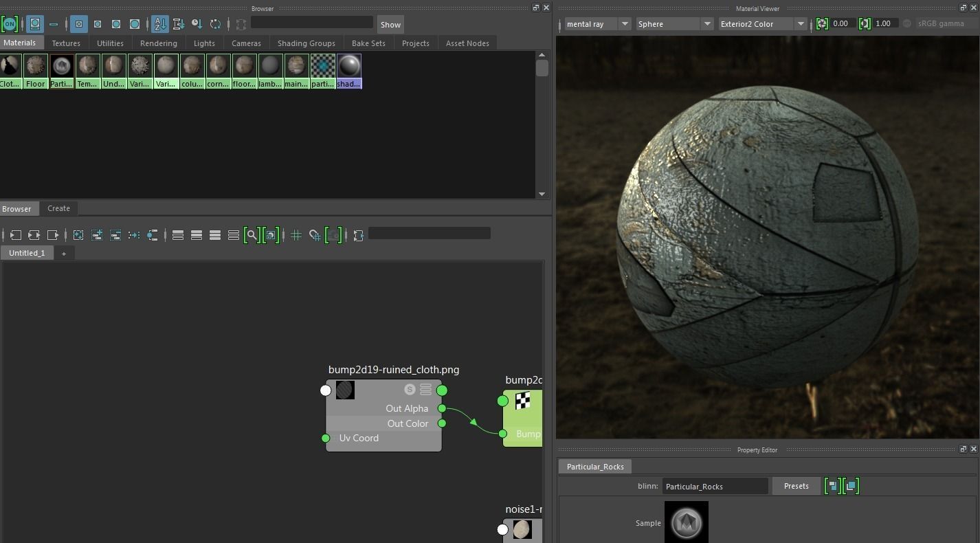Open the Shading Groups tab
The width and height of the screenshot is (980, 543).
307,43
